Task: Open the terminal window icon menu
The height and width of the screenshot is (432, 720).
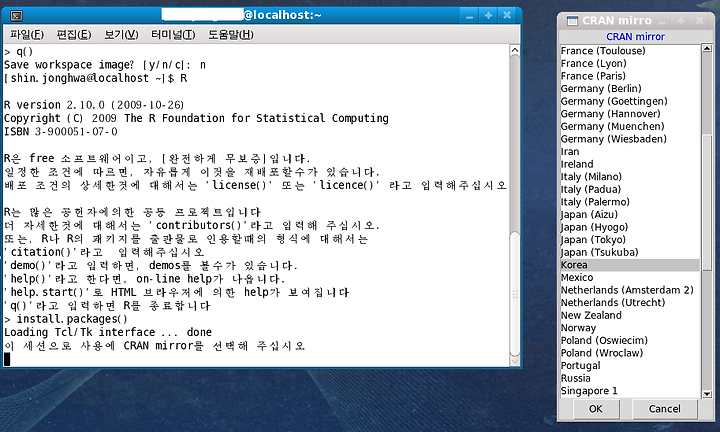Action: click(17, 16)
